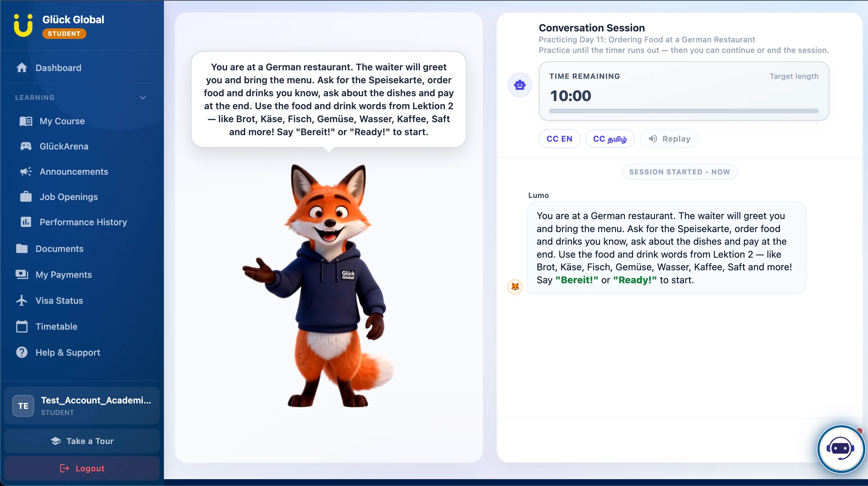868x486 pixels.
Task: Open Dashboard via the home icon
Action: click(x=22, y=68)
